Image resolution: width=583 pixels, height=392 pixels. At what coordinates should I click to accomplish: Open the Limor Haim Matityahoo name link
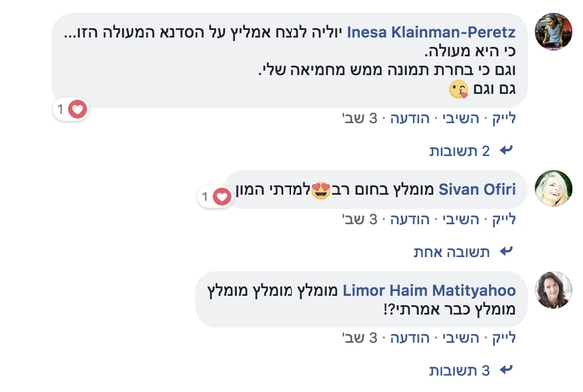pyautogui.click(x=429, y=290)
